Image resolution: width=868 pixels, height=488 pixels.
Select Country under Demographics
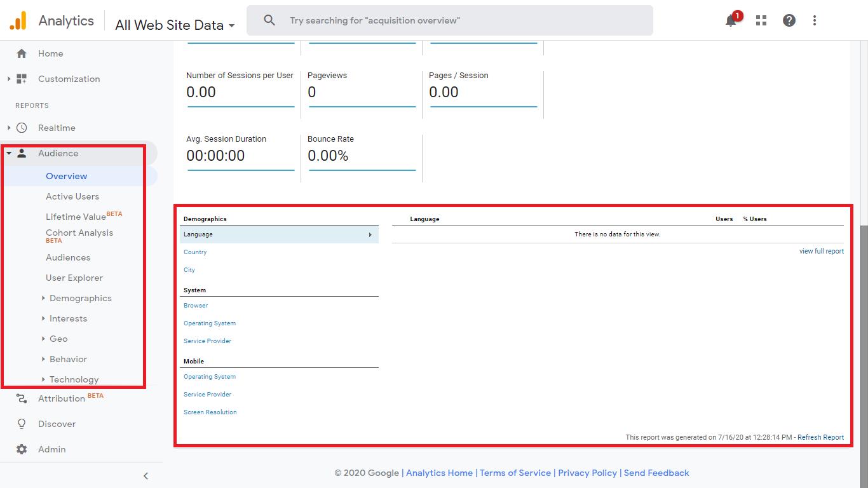(195, 252)
